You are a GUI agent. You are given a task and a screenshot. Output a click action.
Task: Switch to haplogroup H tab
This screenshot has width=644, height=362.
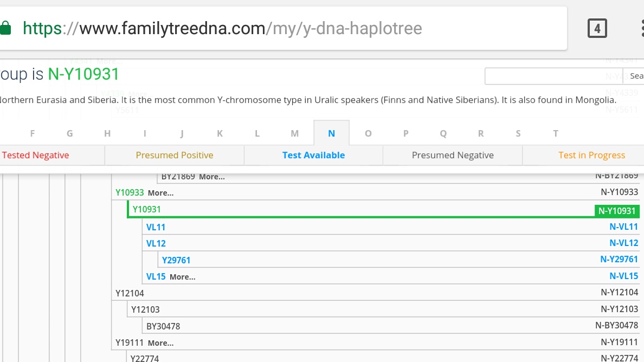coord(107,133)
